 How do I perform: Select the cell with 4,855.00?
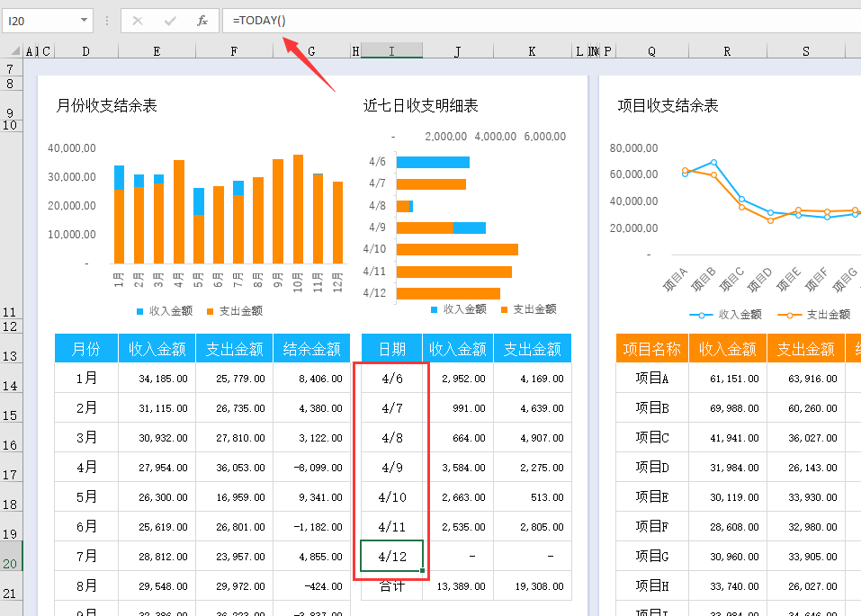coord(311,556)
